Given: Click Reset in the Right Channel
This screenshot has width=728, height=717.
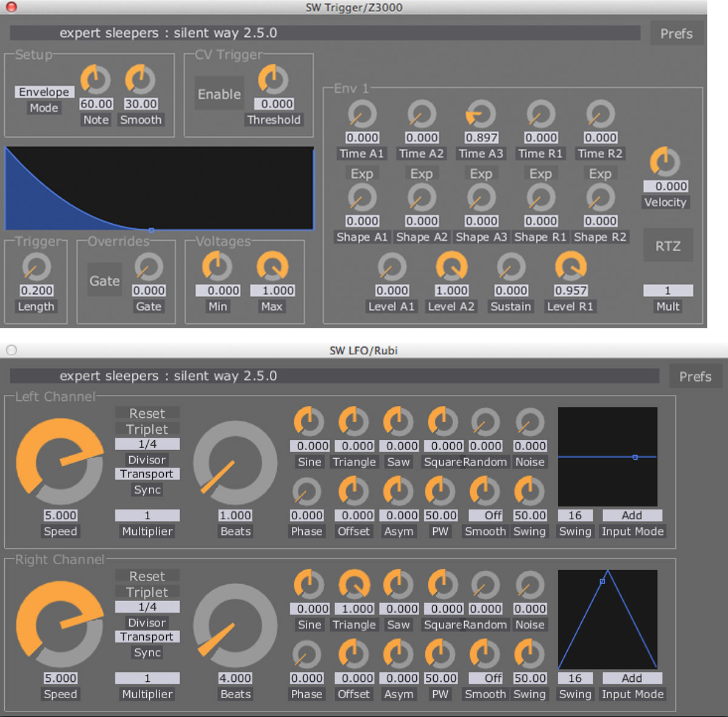Looking at the screenshot, I should (x=147, y=576).
